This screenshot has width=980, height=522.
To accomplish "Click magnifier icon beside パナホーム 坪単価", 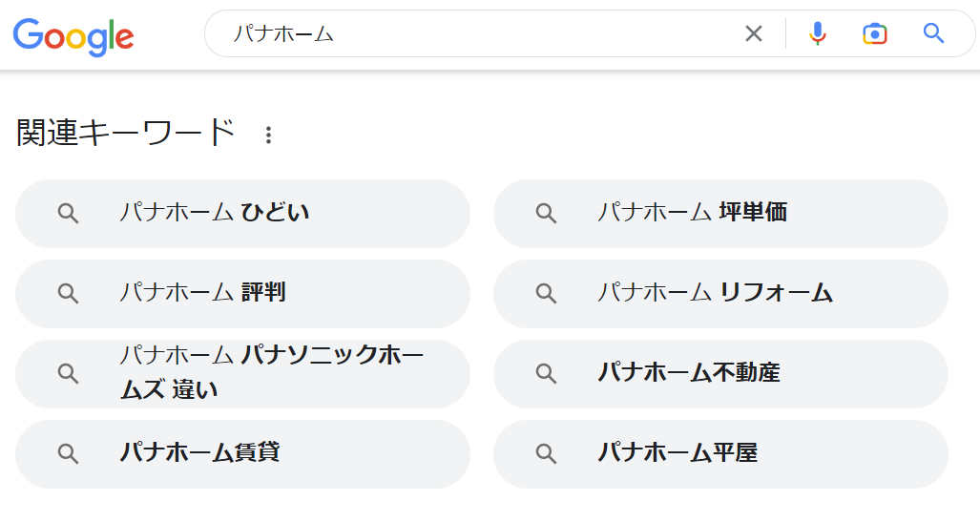I will click(546, 214).
